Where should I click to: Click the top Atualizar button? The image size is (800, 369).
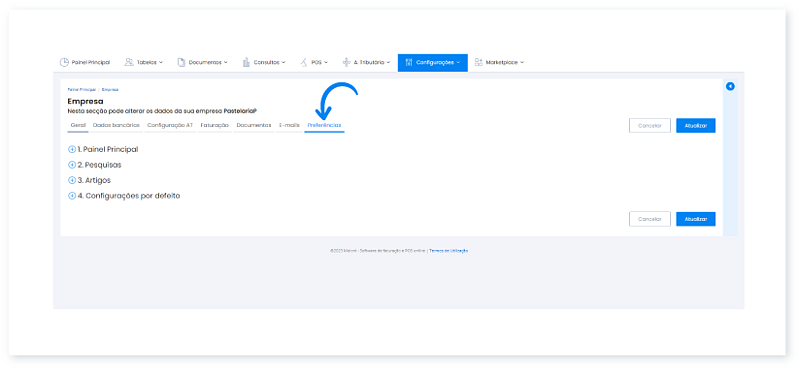click(x=696, y=126)
